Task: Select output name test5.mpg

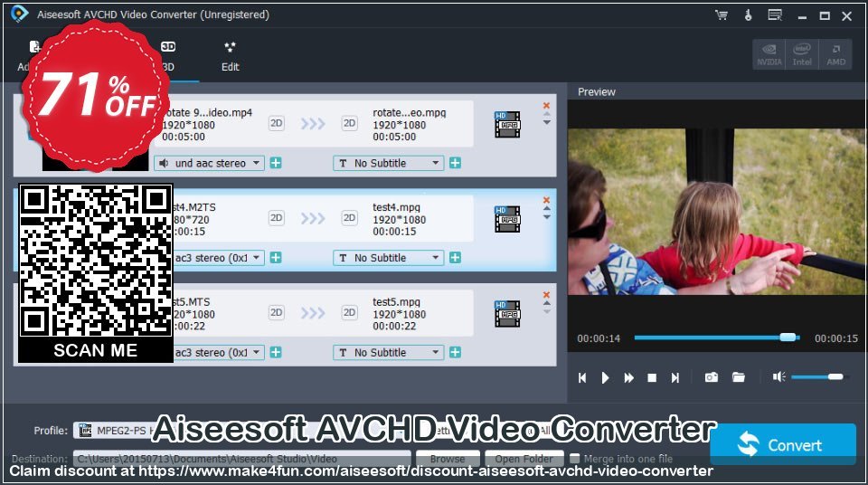Action: coord(396,302)
